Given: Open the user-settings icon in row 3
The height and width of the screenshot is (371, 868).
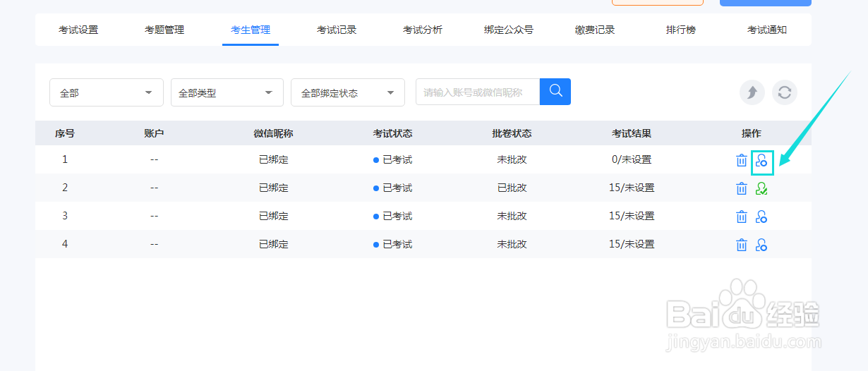Looking at the screenshot, I should click(x=761, y=217).
